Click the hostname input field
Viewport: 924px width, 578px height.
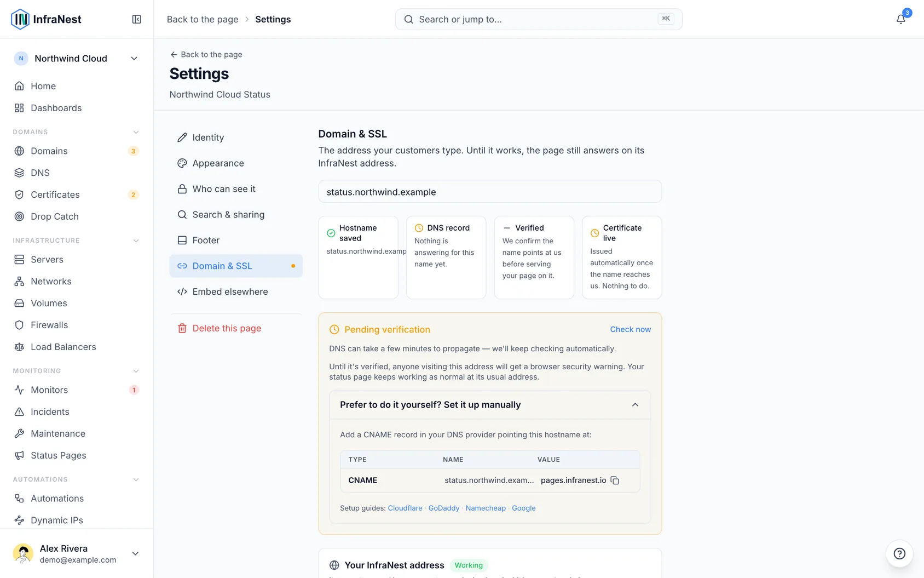pos(490,192)
